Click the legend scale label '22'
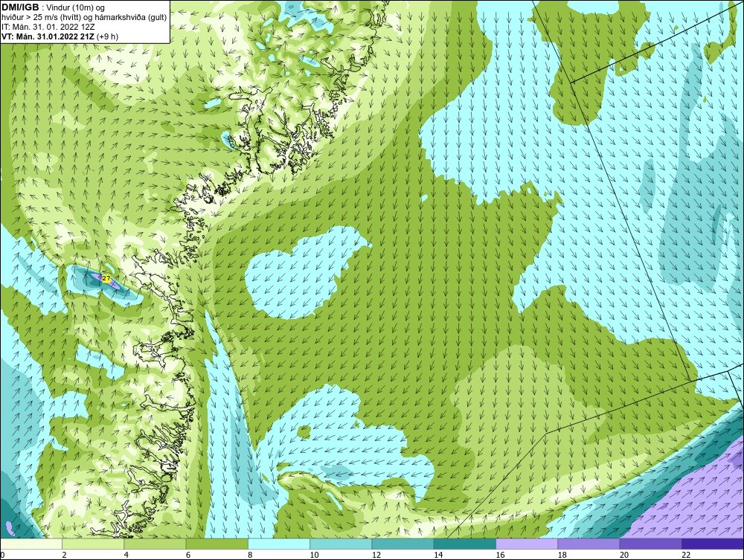 coord(687,556)
